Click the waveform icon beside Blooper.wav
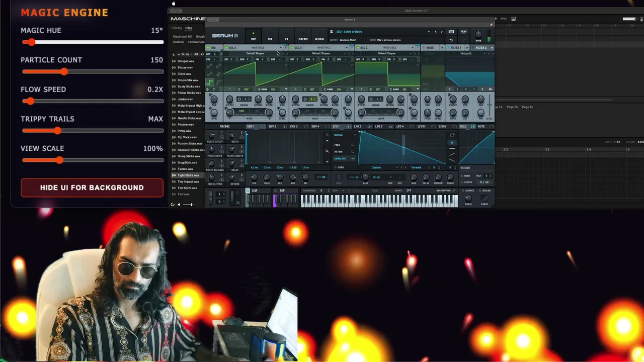Screen dimensions: 644x362 click(174, 61)
